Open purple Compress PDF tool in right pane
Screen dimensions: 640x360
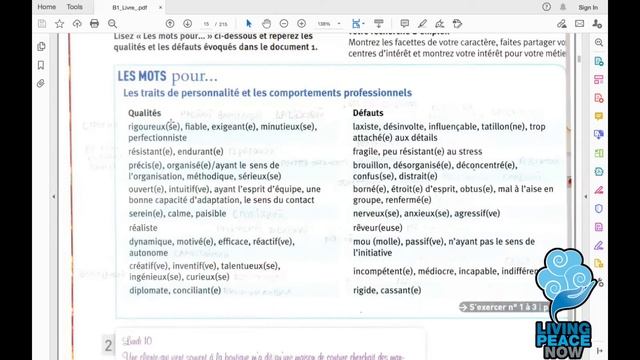click(x=599, y=227)
